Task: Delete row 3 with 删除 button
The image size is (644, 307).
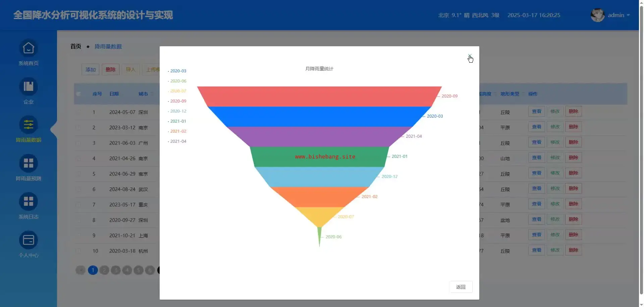Action: [574, 142]
